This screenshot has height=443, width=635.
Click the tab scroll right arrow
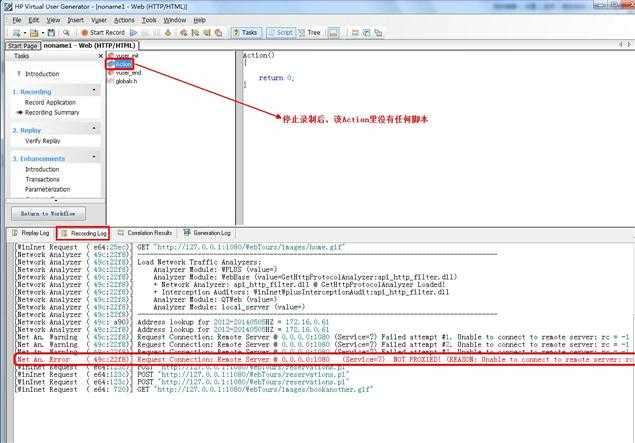pyautogui.click(x=629, y=44)
